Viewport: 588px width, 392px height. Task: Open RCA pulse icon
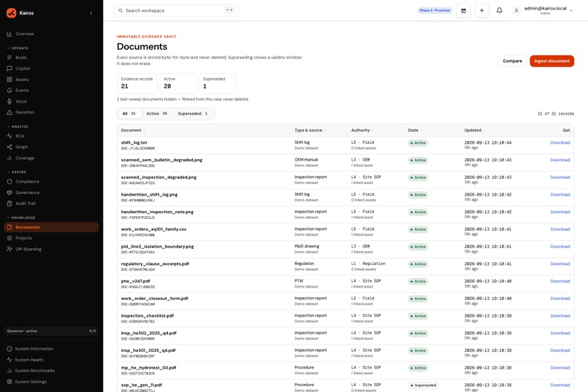(x=9, y=136)
